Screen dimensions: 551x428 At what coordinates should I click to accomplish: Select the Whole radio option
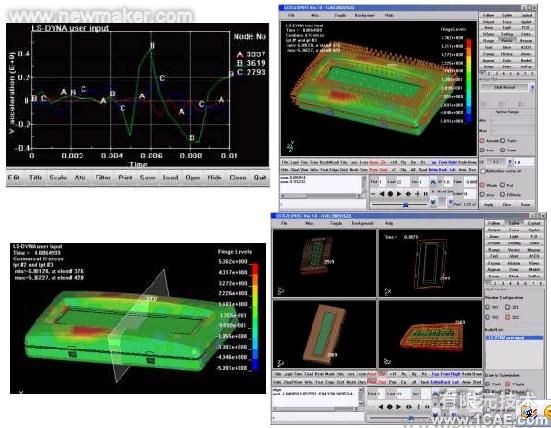[x=483, y=185]
